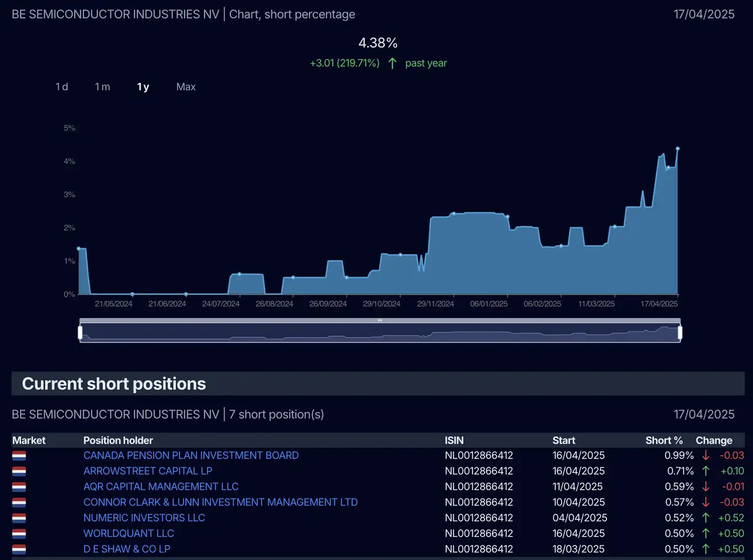Click the 0.71% short value
The image size is (753, 560).
click(x=680, y=471)
